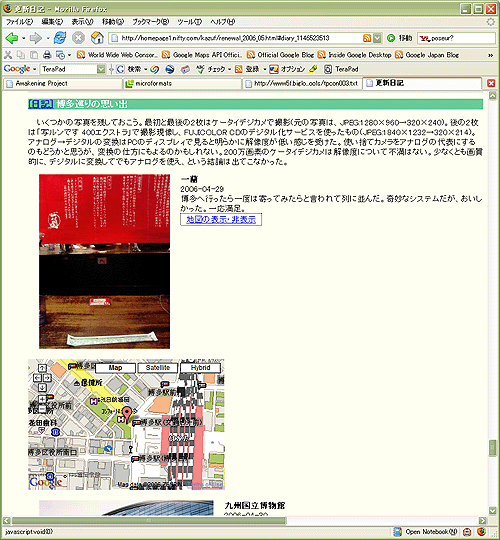Click the Paste clipboard icon
Screen dimensions: 500x540
point(34,55)
